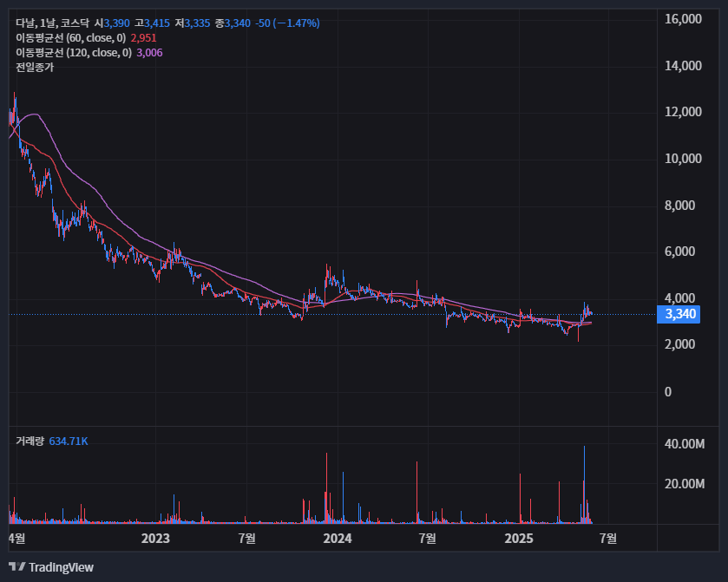Screen dimensions: 728x582
Task: Select the 다날 symbol title in legend
Action: point(52,23)
